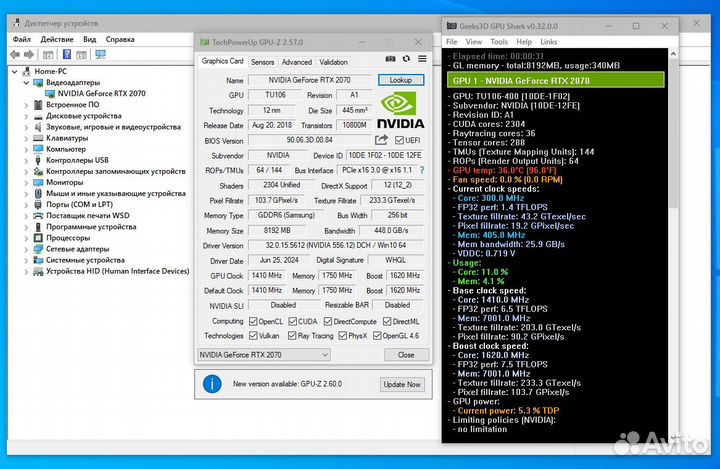This screenshot has height=469, width=720.
Task: Click the Update Now button
Action: pyautogui.click(x=401, y=384)
